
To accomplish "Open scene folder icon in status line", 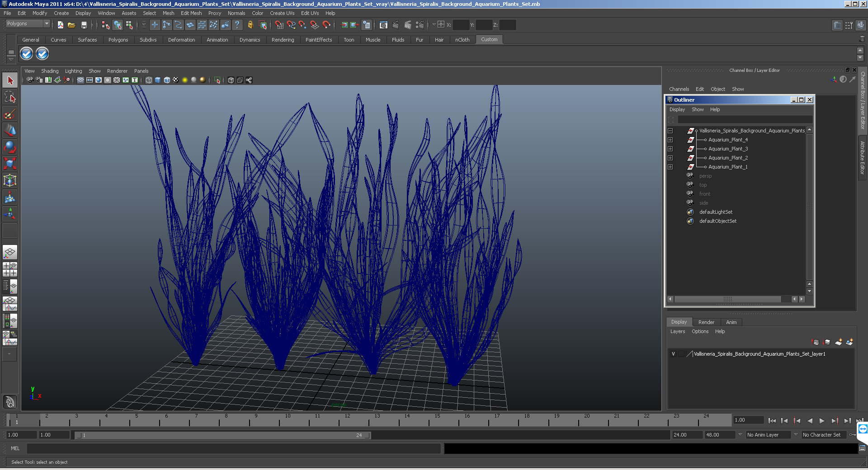I will pyautogui.click(x=71, y=25).
